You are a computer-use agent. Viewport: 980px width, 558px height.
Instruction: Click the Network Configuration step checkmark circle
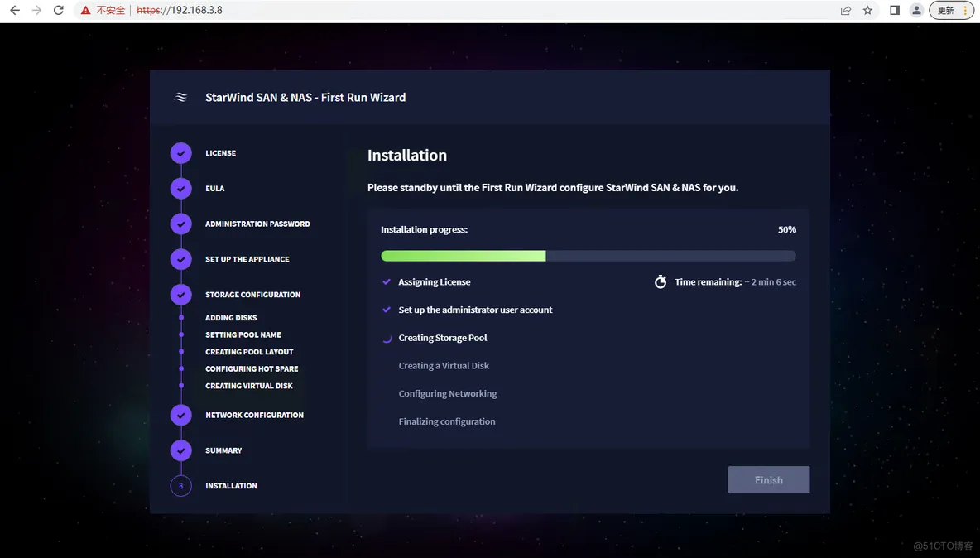(x=181, y=415)
